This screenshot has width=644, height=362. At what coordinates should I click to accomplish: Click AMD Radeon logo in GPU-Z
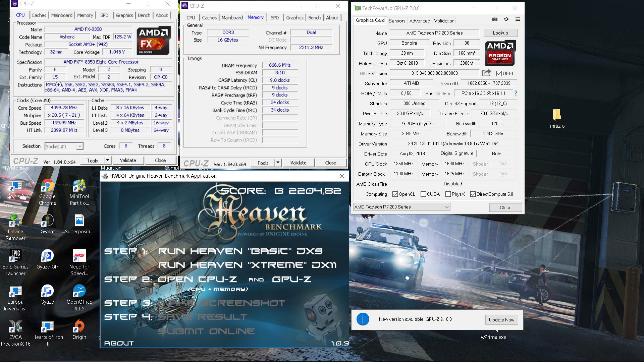(x=500, y=53)
